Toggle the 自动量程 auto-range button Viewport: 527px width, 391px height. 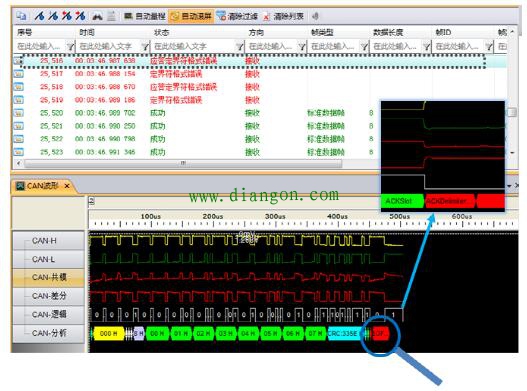pyautogui.click(x=145, y=16)
